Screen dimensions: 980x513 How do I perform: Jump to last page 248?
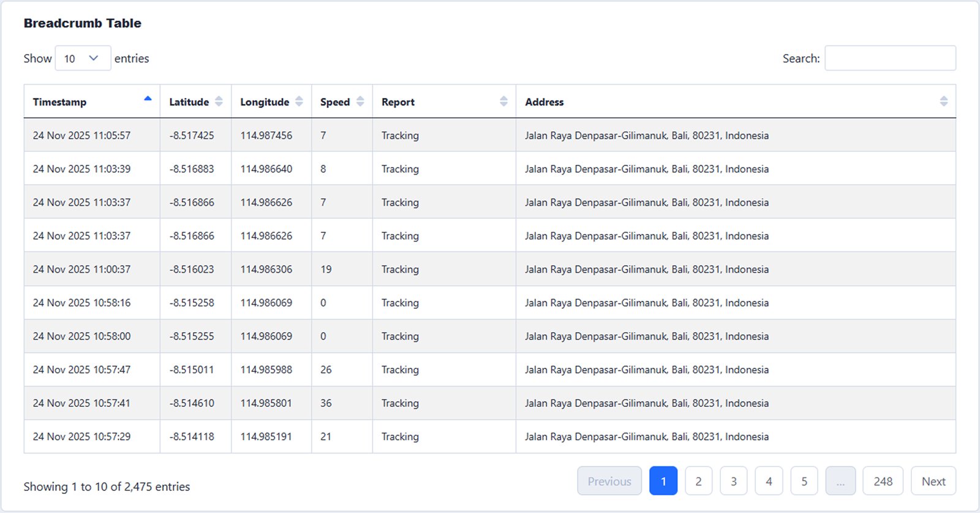(x=883, y=481)
